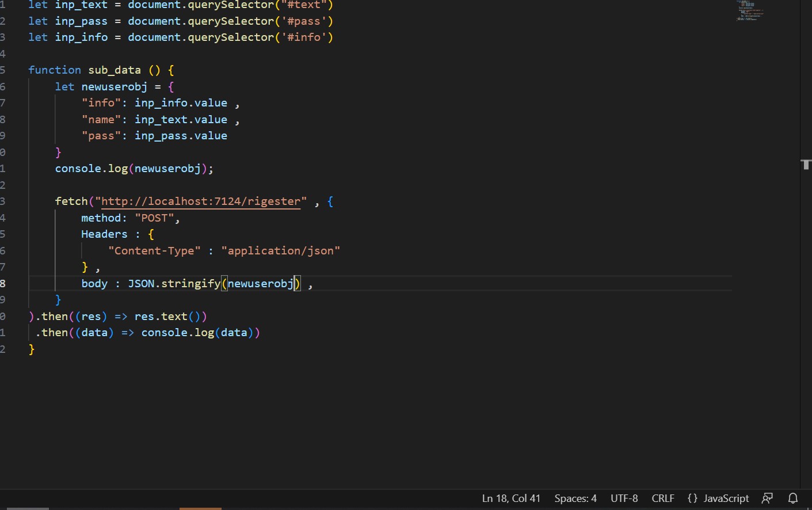Click the "name" object key
812x510 pixels.
(101, 120)
